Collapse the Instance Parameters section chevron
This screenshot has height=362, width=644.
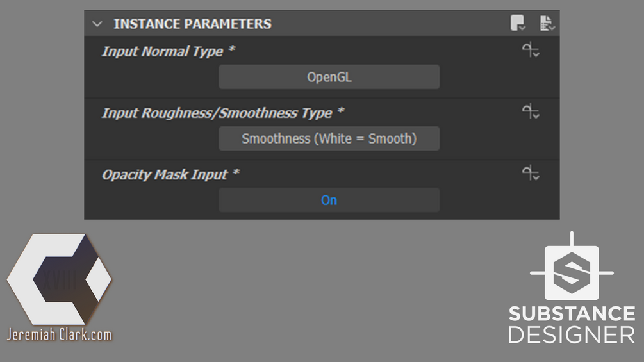click(x=97, y=24)
